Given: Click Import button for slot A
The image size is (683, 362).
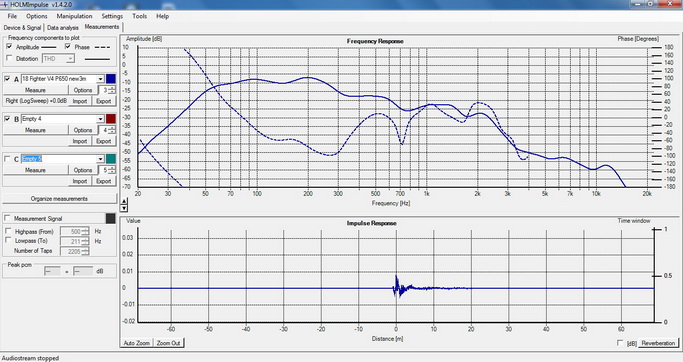Looking at the screenshot, I should 80,101.
